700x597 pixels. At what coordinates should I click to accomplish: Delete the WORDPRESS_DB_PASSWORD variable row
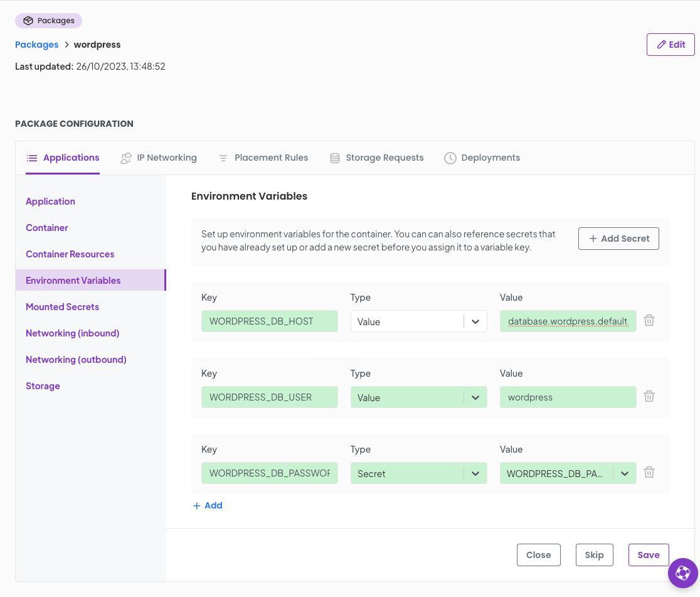[649, 472]
